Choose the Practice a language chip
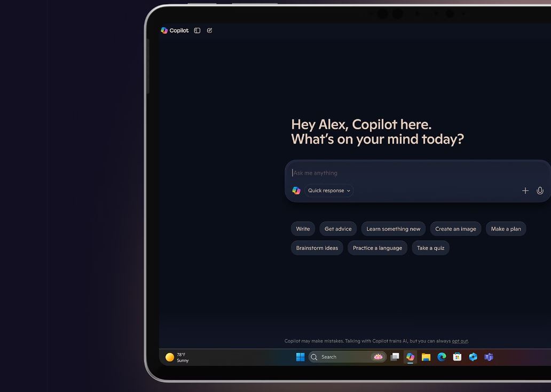The width and height of the screenshot is (551, 392). [x=377, y=248]
